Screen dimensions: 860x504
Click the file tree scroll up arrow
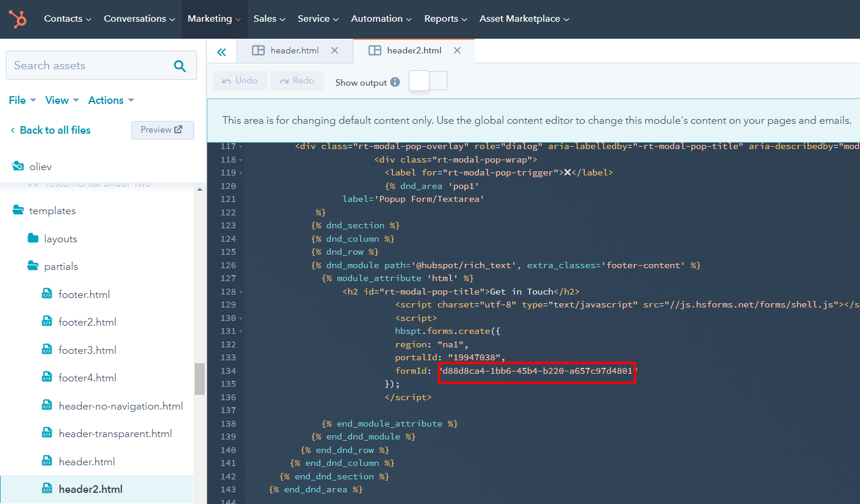click(199, 190)
